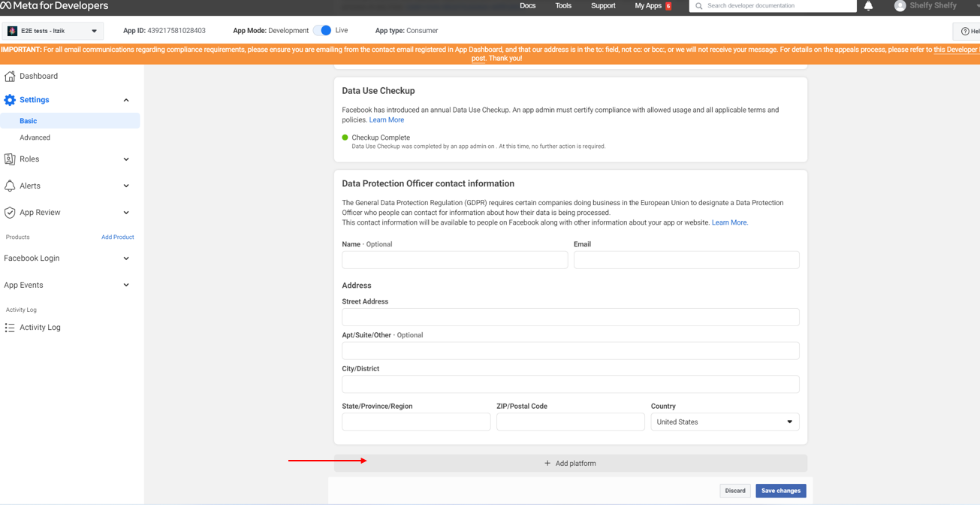Click the search magnifier icon
This screenshot has width=980, height=505.
coord(699,6)
